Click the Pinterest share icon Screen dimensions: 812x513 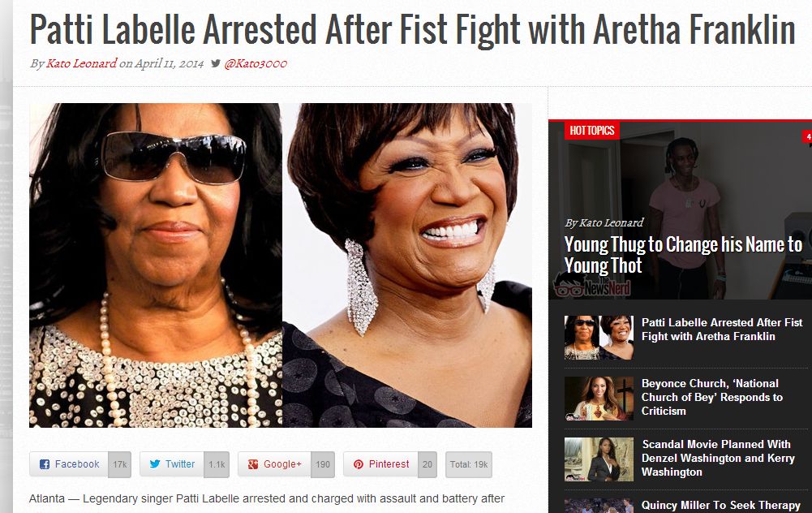(x=359, y=464)
